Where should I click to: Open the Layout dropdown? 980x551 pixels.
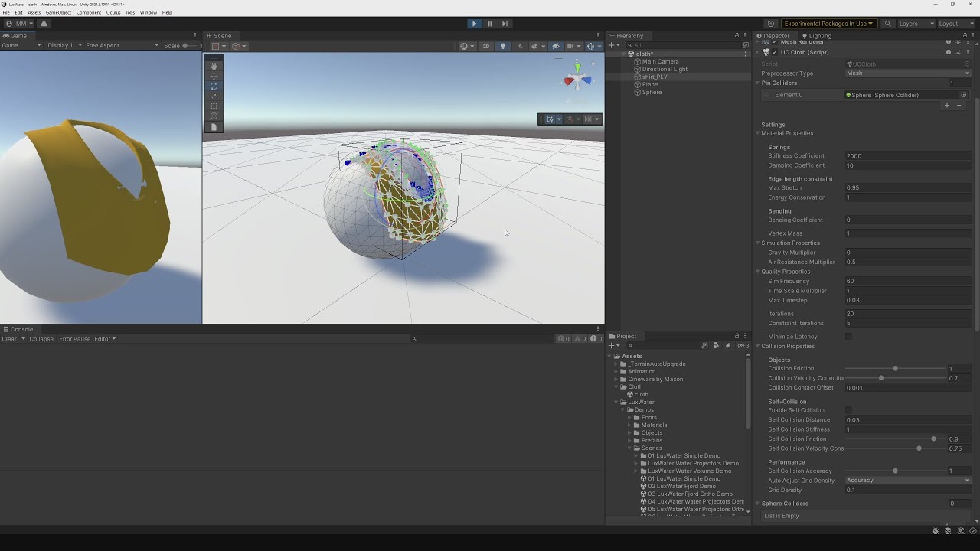pyautogui.click(x=955, y=24)
